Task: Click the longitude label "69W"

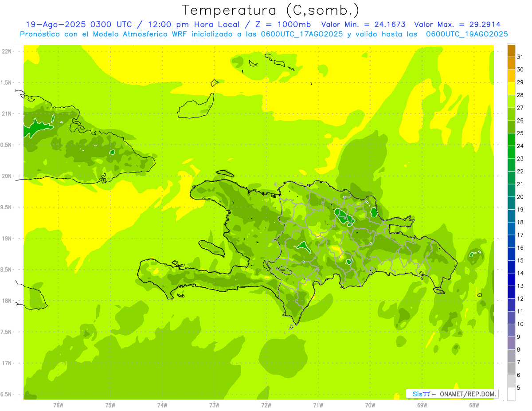Action: (x=422, y=405)
